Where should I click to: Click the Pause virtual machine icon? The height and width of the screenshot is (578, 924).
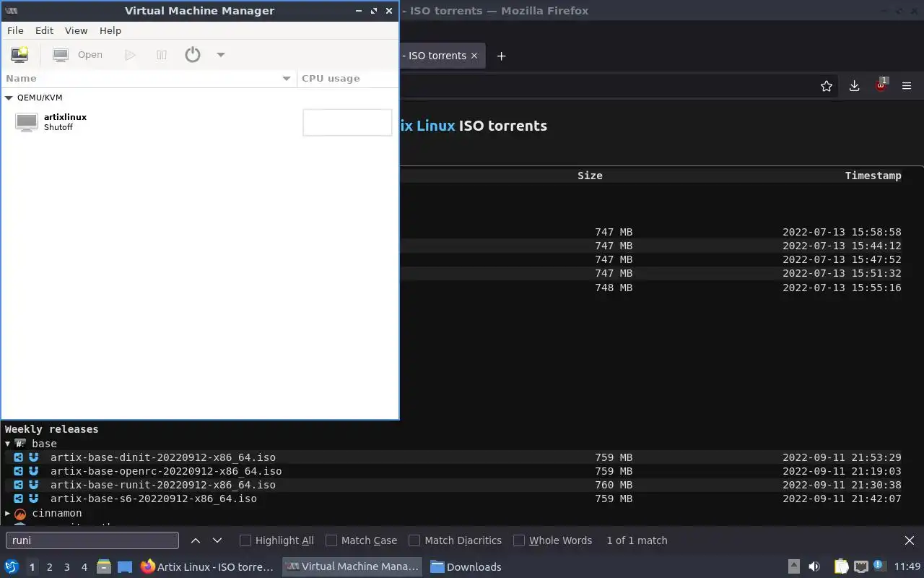point(162,54)
